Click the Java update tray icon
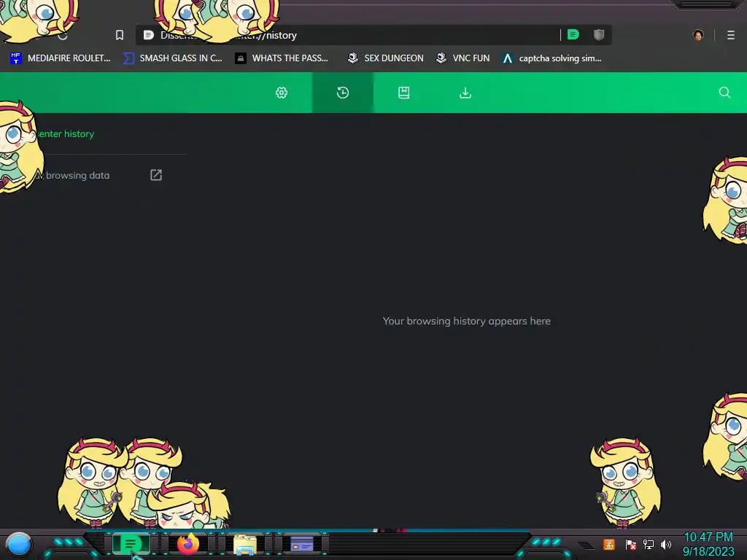The height and width of the screenshot is (560, 747). click(609, 544)
